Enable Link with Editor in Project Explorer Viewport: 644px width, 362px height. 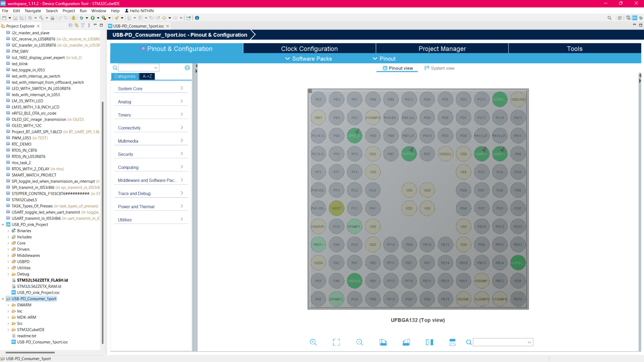click(x=77, y=25)
